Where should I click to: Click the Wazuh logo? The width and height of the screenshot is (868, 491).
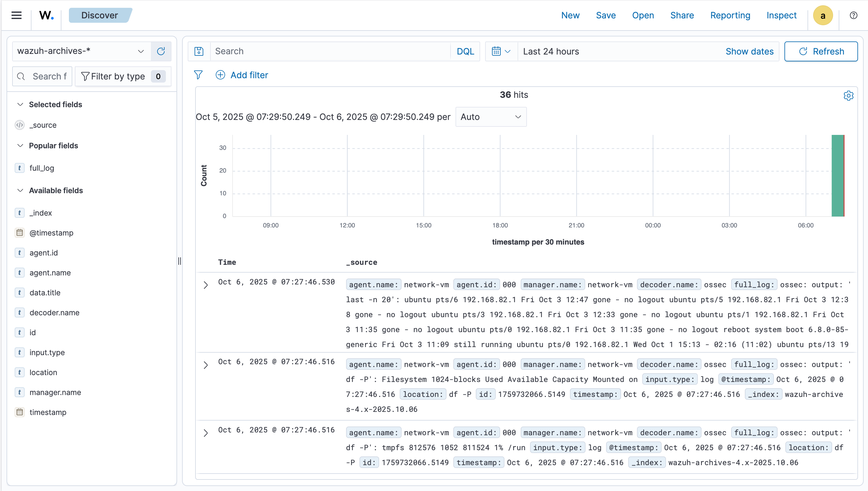coord(46,15)
